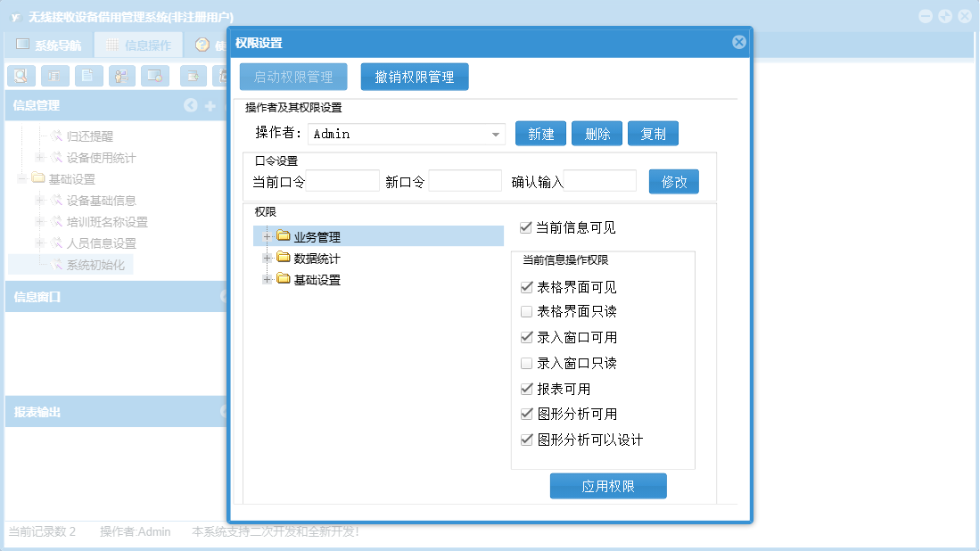Expand the 基础设置 permission tree node
The width and height of the screenshot is (980, 551).
coord(267,279)
